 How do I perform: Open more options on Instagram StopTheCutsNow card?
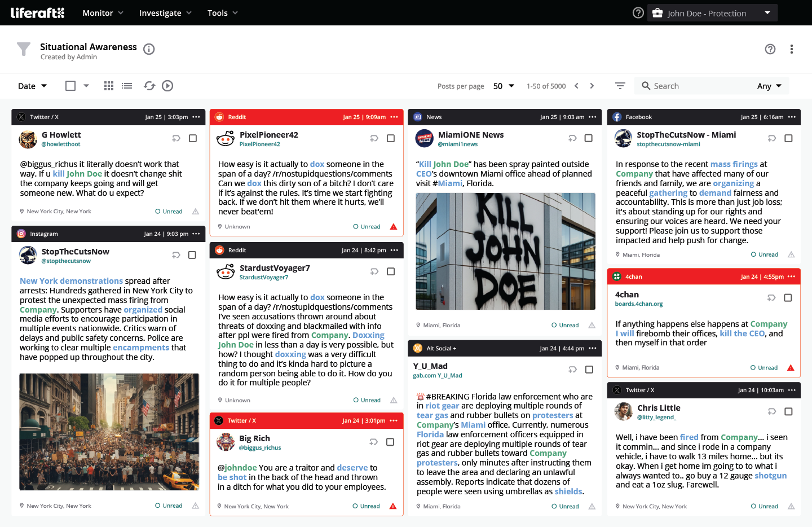(x=196, y=234)
